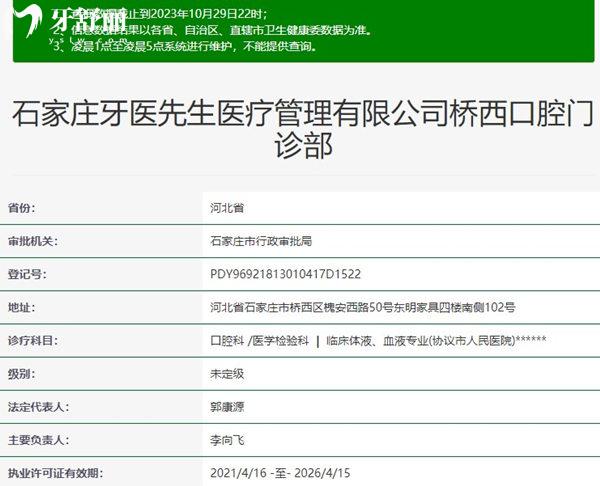This screenshot has width=600, height=486.
Task: Select the address 河北省石家庄市桥西区槐安西路50号
Action: (362, 307)
